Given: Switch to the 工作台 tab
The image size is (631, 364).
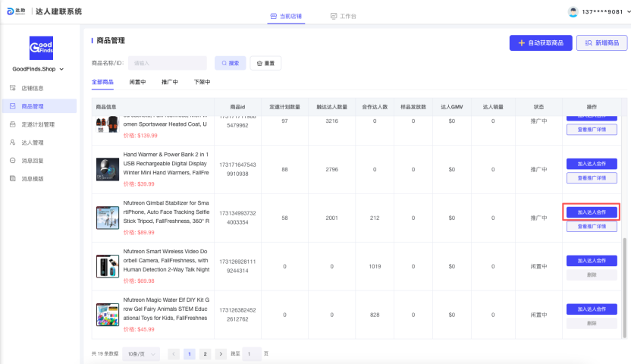Looking at the screenshot, I should (x=344, y=16).
